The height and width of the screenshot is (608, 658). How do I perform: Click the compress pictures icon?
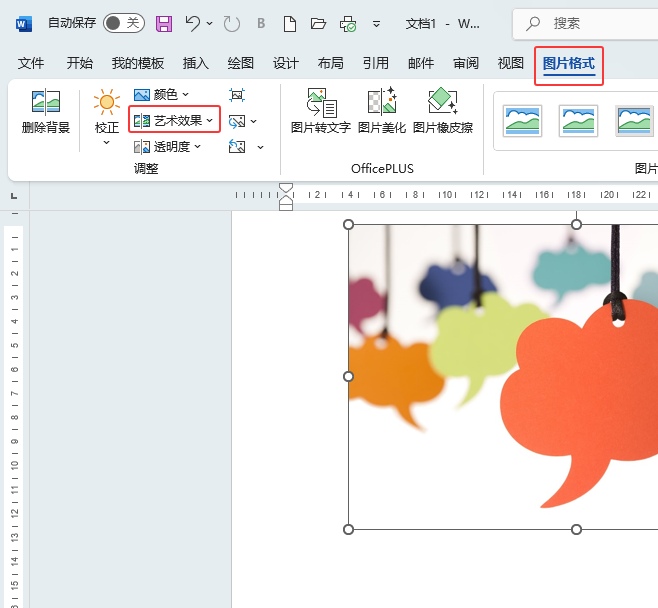click(x=236, y=95)
